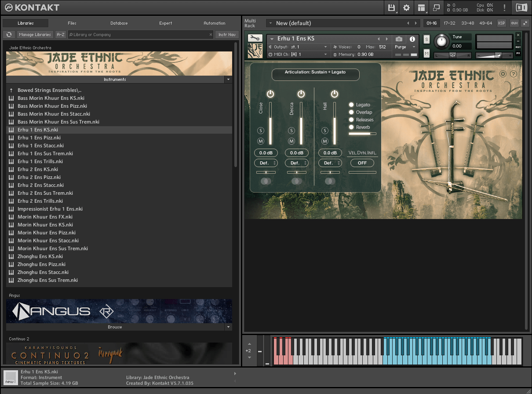Toggle the instrument AUX sends
This screenshot has width=532, height=394.
pos(518,47)
